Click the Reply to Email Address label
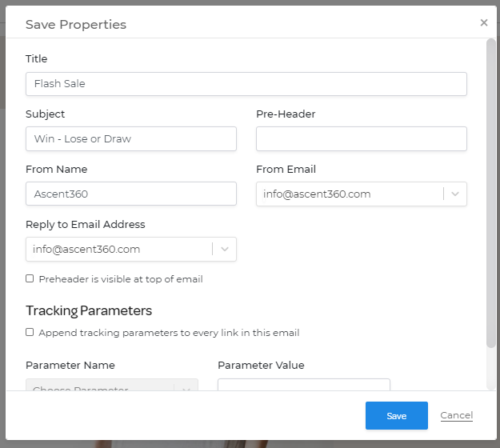The width and height of the screenshot is (500, 448). tap(85, 225)
